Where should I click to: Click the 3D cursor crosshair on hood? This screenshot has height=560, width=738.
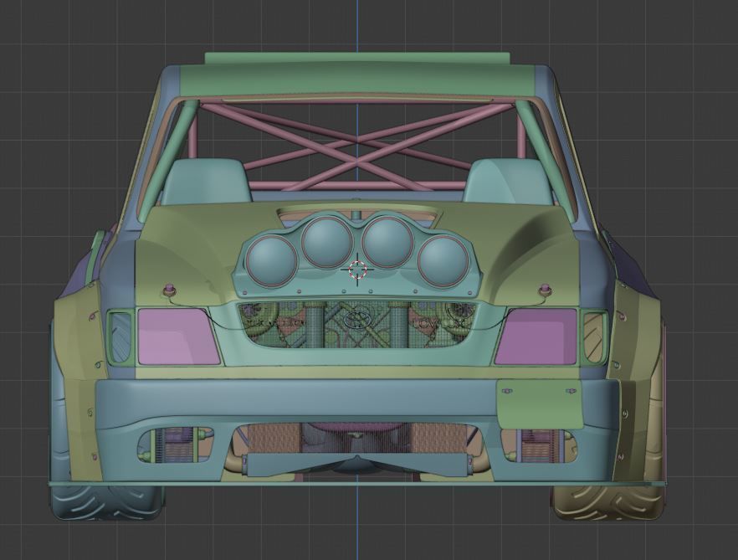click(357, 270)
